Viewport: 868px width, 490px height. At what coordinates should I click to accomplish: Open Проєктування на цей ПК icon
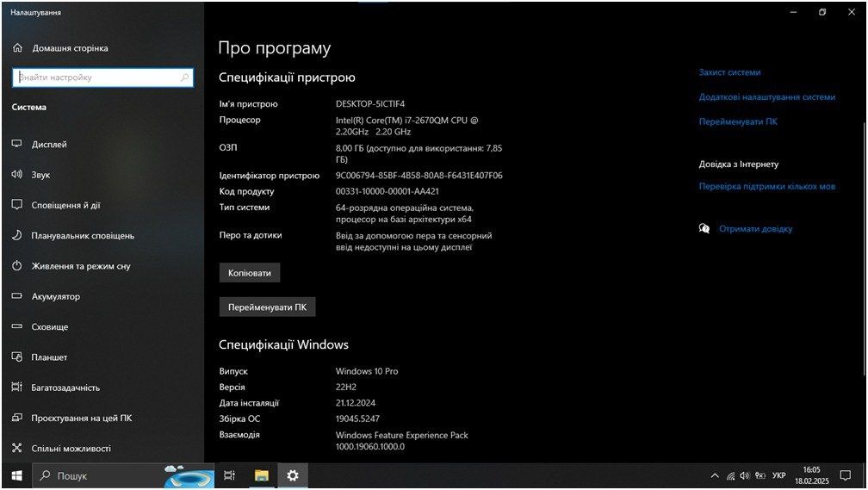[x=17, y=418]
